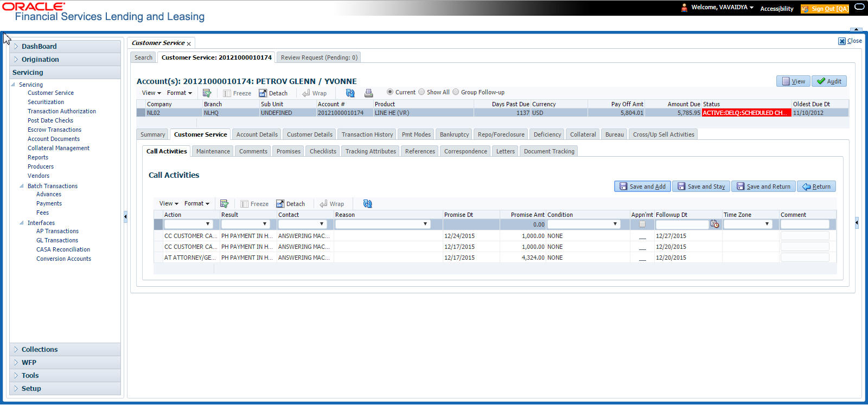
Task: Select the Current radio button
Action: point(390,92)
